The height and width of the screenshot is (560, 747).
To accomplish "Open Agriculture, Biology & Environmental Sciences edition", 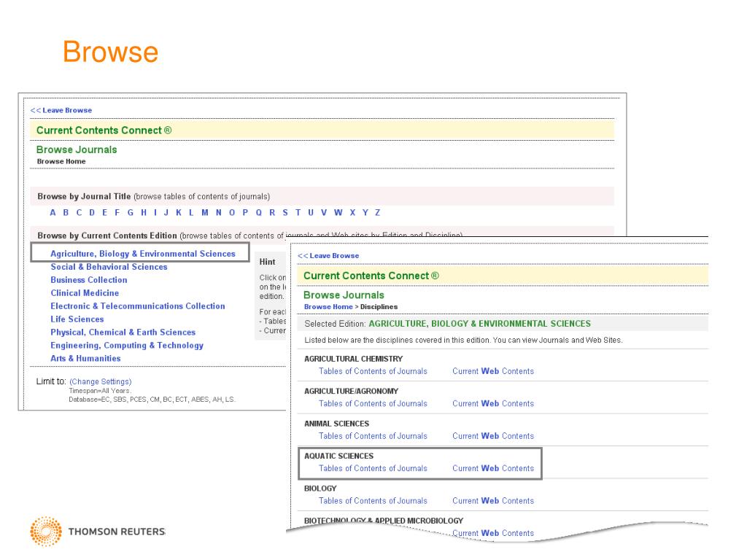I will (x=143, y=254).
